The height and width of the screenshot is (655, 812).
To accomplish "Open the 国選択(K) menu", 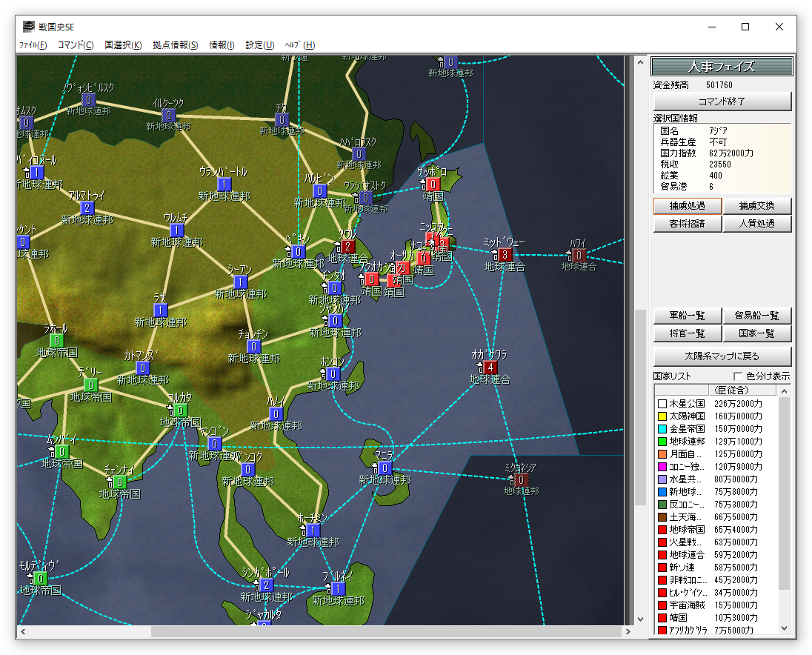I will pyautogui.click(x=123, y=45).
